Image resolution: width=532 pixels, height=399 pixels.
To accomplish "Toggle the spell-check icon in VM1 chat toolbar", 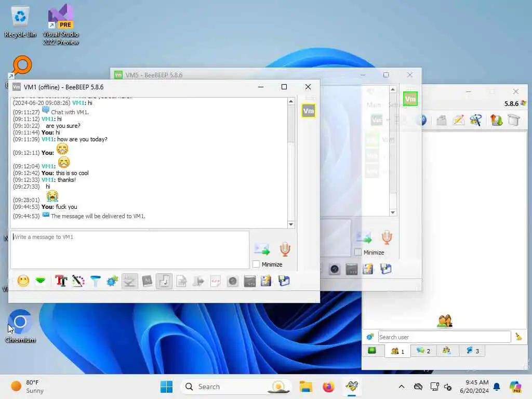I will (129, 281).
